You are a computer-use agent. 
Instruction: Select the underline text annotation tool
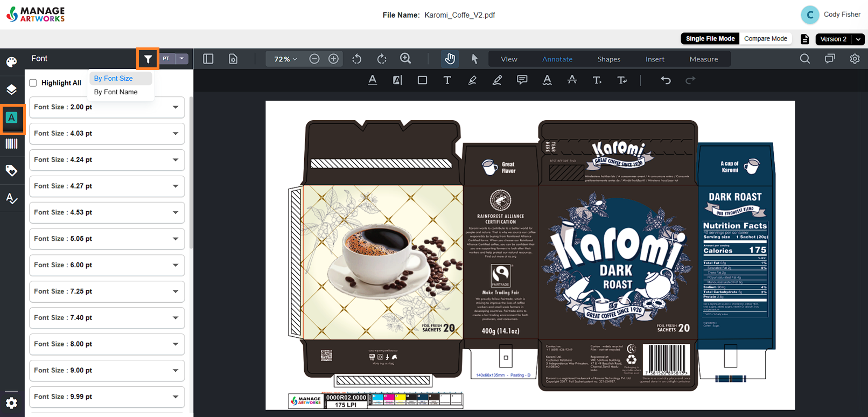[x=373, y=80]
